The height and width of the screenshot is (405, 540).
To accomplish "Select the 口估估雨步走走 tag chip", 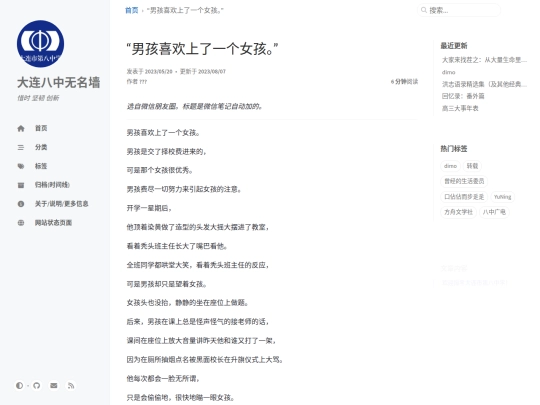I will pyautogui.click(x=464, y=197).
